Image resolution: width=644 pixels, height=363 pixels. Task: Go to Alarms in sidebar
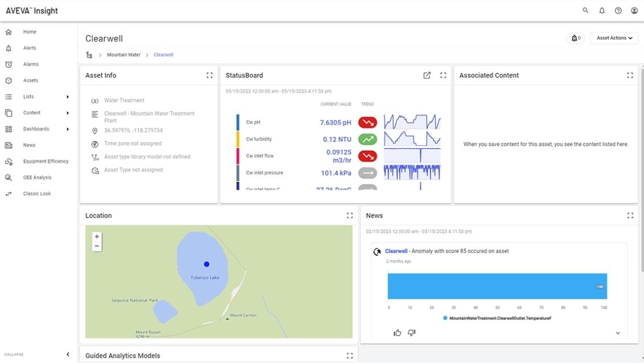click(x=31, y=64)
